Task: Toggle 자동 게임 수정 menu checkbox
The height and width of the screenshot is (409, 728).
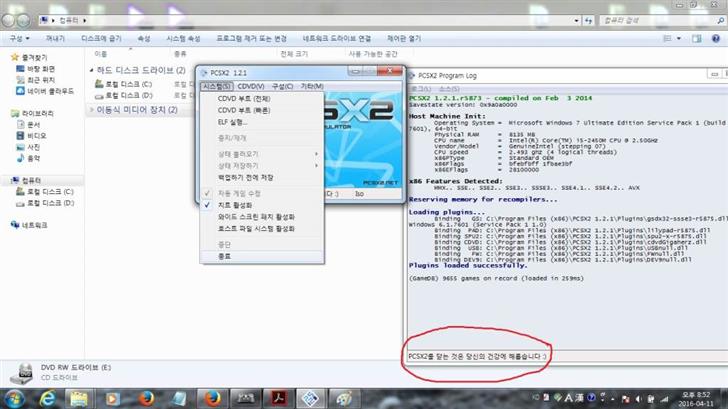Action: click(x=207, y=193)
